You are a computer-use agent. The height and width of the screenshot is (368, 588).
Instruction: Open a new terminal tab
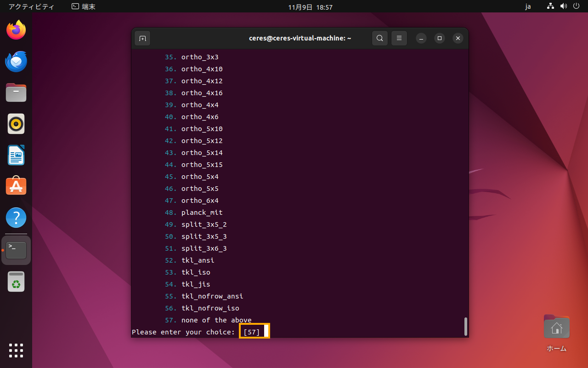[x=142, y=38]
